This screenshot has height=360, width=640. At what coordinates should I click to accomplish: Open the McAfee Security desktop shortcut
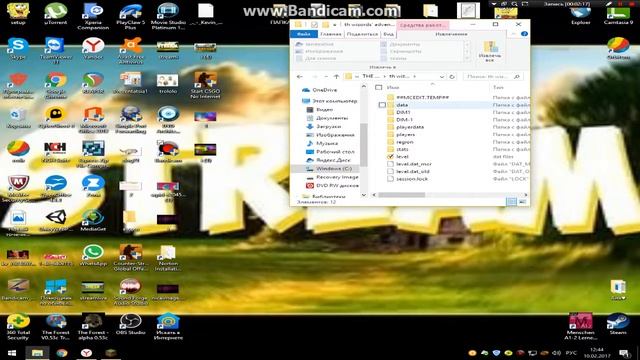[x=18, y=189]
